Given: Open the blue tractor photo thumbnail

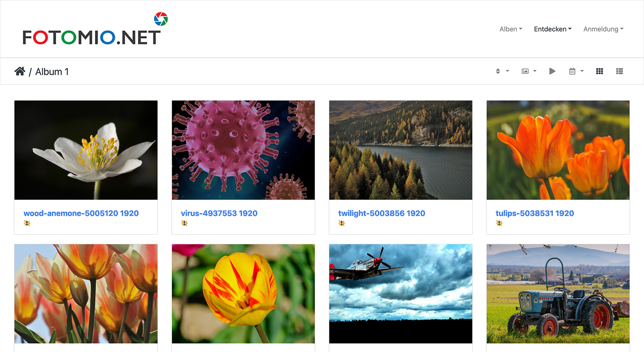Looking at the screenshot, I should coord(558,294).
